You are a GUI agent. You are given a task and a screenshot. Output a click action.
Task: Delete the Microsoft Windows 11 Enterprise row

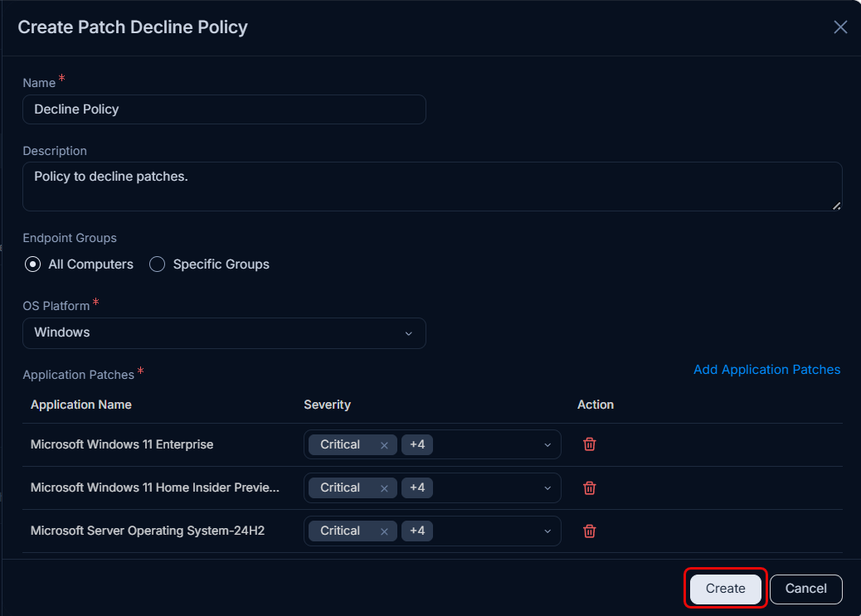pyautogui.click(x=589, y=444)
